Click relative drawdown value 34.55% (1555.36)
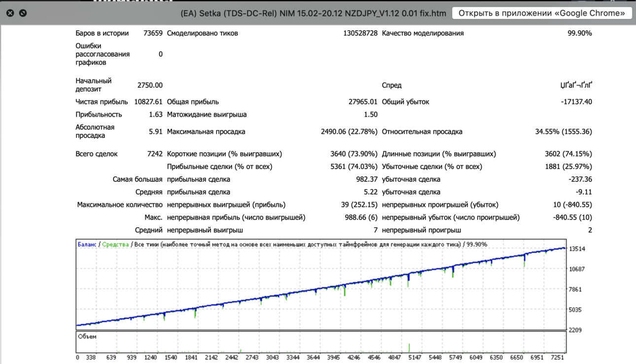 coord(564,132)
